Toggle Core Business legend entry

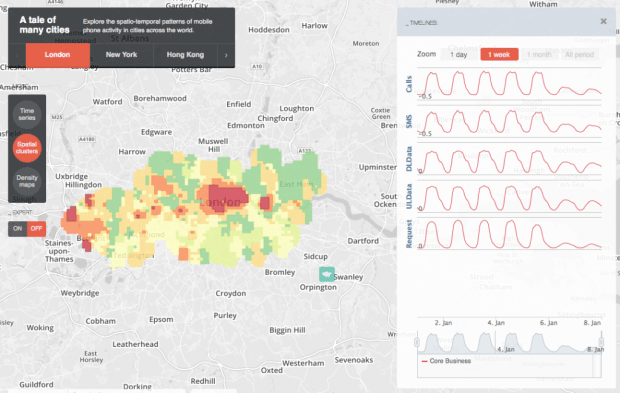point(446,361)
